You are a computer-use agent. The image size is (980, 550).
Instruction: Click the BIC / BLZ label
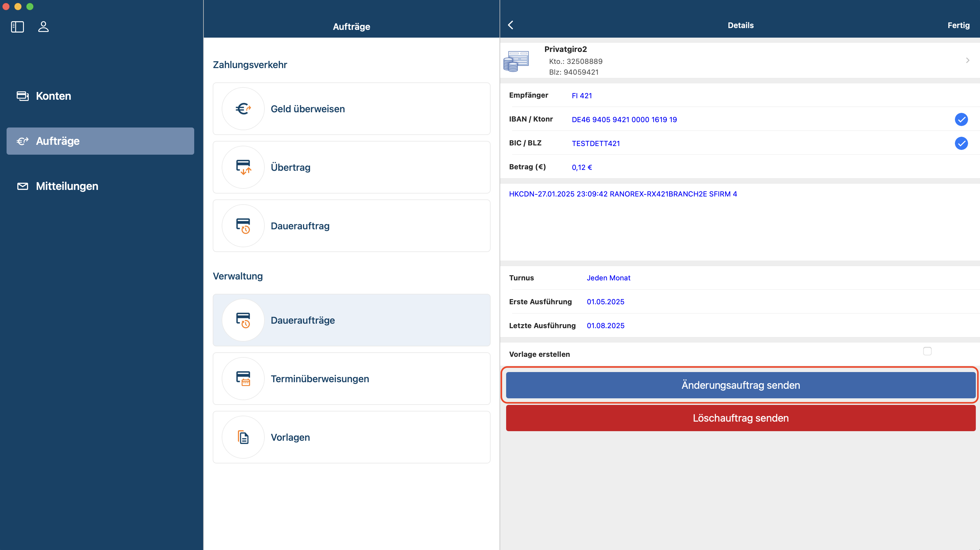click(x=525, y=143)
